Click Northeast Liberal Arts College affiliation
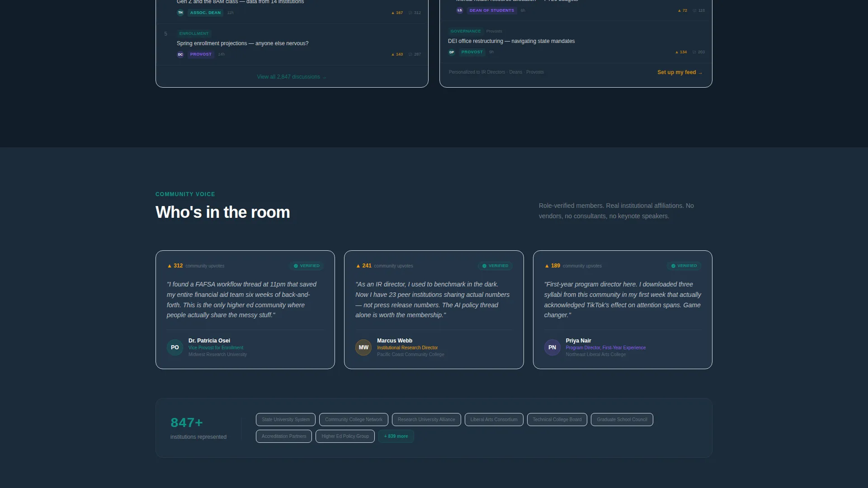868x488 pixels. [595, 355]
